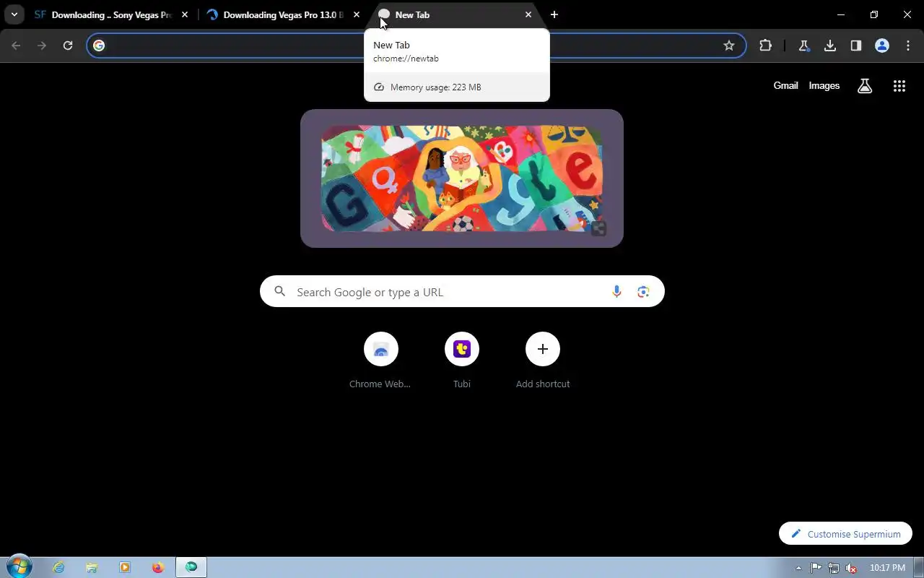
Task: Click the Search Google or type a URL box
Action: pyautogui.click(x=462, y=291)
